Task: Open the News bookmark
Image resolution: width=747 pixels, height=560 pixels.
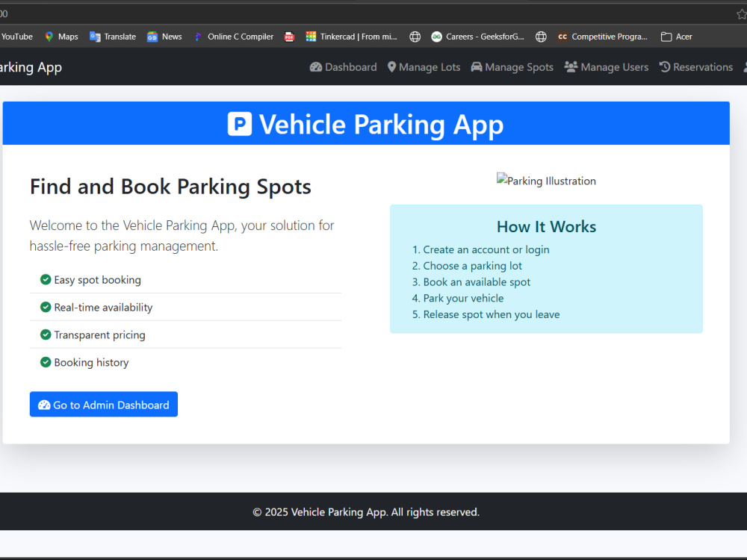Action: (164, 37)
